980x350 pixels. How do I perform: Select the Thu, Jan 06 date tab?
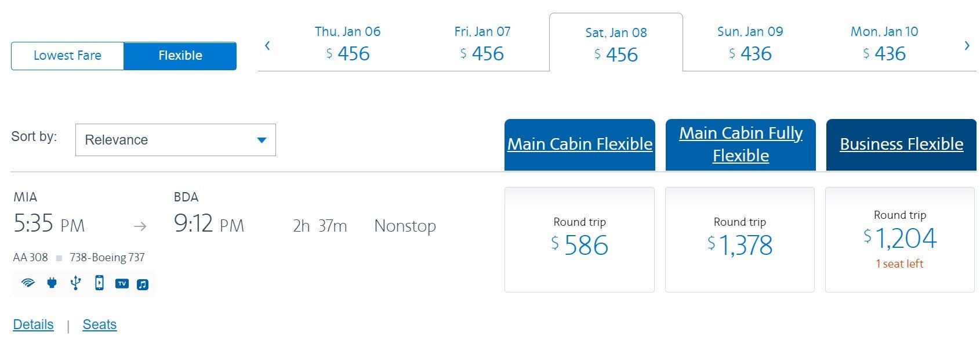(347, 44)
